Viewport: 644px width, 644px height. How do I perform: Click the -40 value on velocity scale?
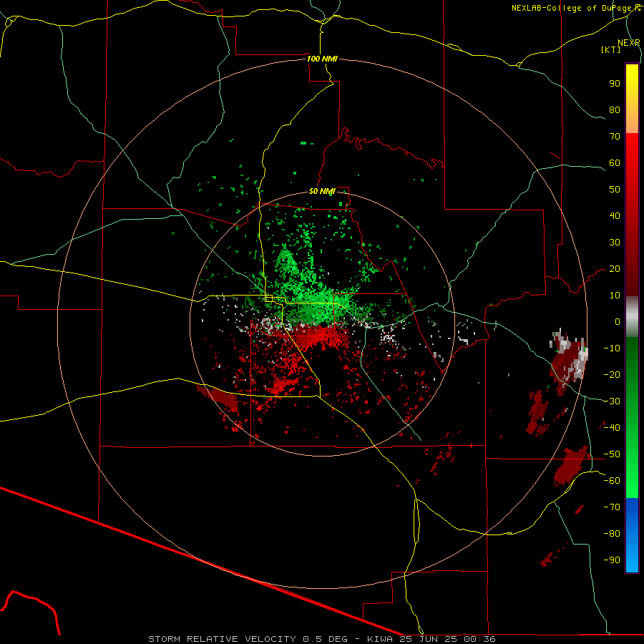[x=612, y=428]
